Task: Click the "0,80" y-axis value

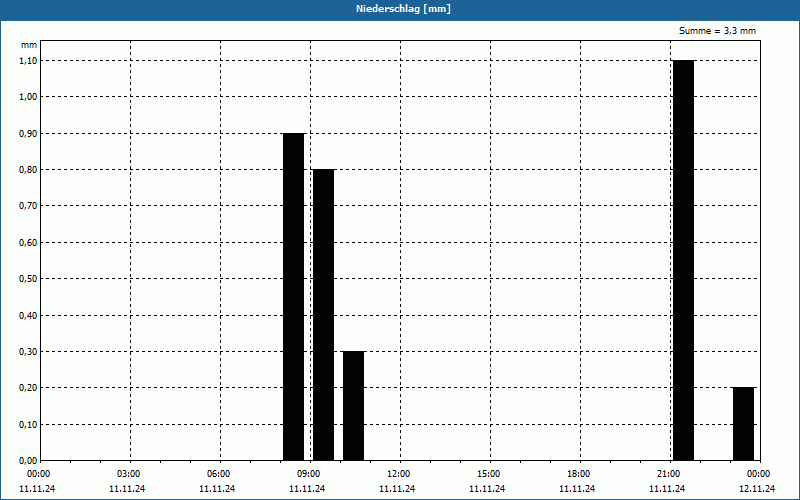Action: 28,169
